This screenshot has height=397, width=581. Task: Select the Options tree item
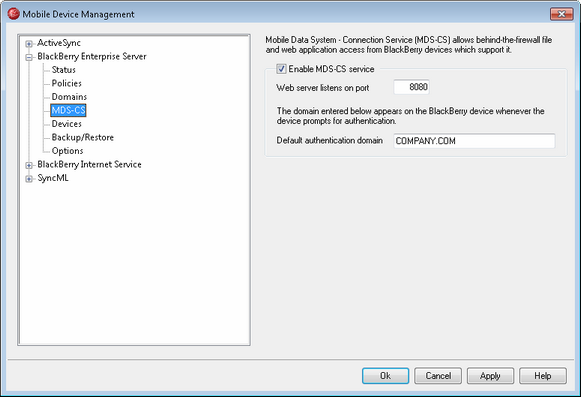coord(67,151)
